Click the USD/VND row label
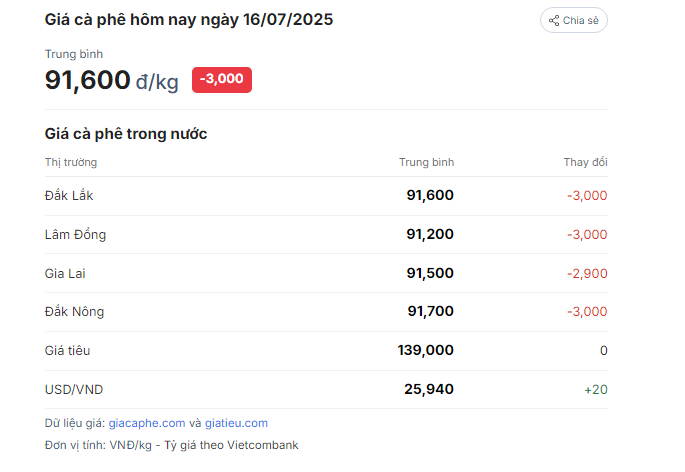685x472 pixels. [x=74, y=389]
